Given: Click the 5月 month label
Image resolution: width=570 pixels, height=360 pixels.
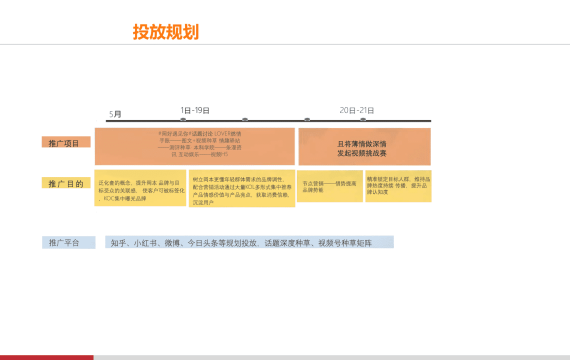Looking at the screenshot, I should coord(115,114).
